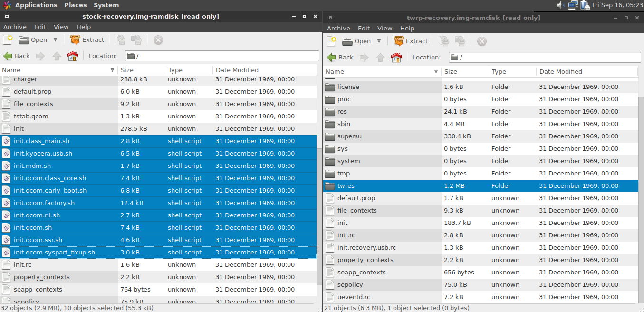Click Extract in stock-recovery toolbar
The width and height of the screenshot is (644, 312).
coord(87,40)
